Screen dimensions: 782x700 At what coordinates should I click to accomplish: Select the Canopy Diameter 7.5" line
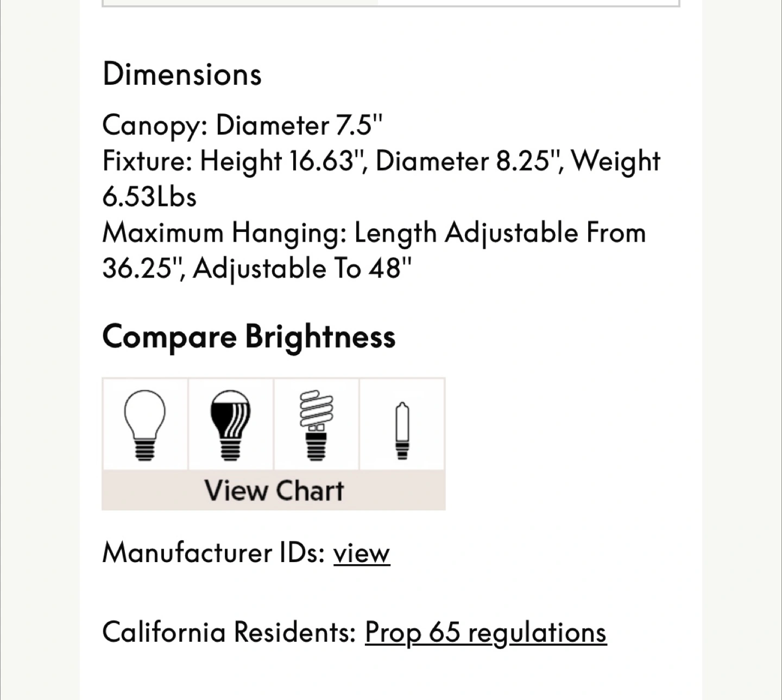tap(242, 126)
